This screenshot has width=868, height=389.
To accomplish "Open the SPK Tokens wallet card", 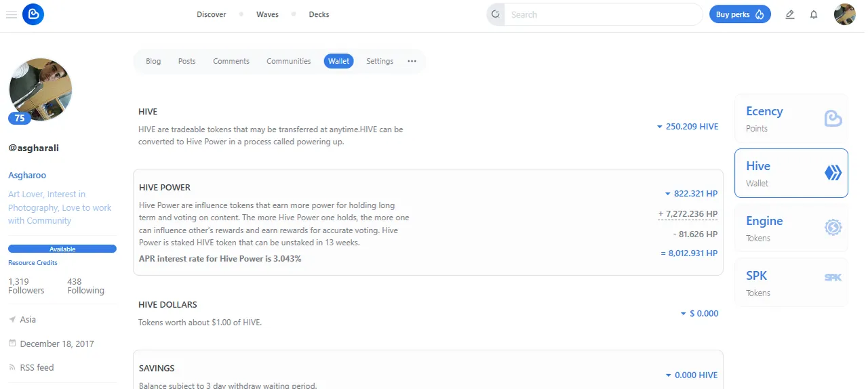I will (x=791, y=283).
